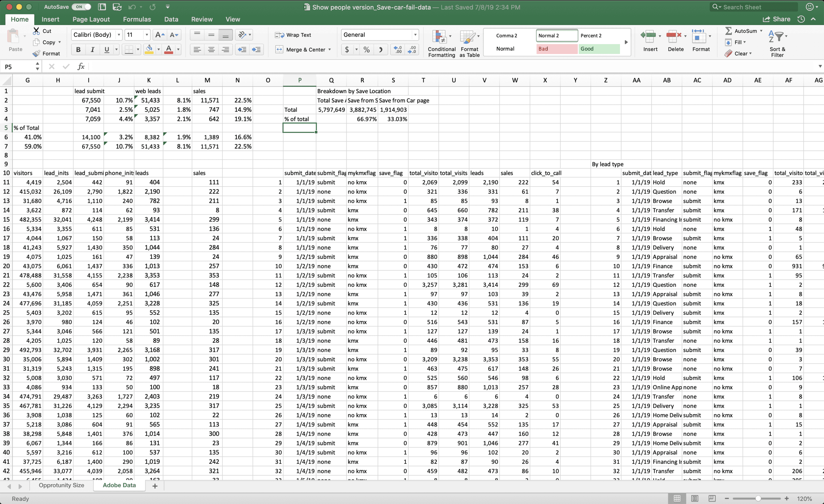Click Format as Table icon
Image resolution: width=824 pixels, height=504 pixels.
tap(467, 37)
